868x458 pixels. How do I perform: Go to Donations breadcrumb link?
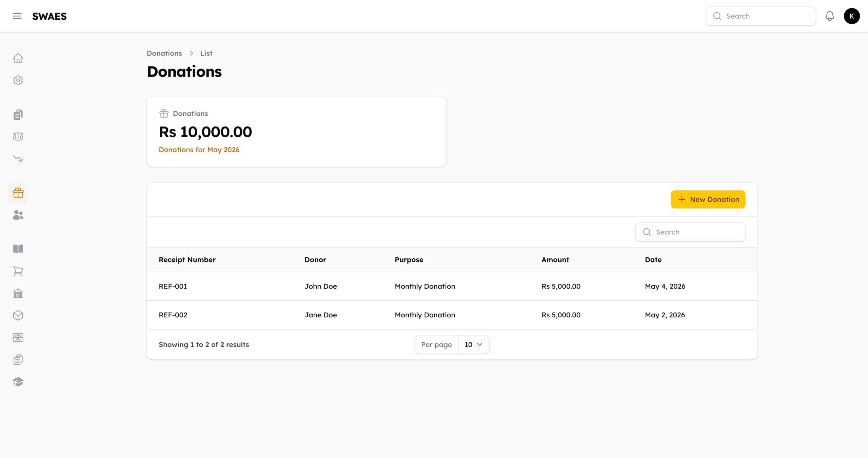(164, 53)
